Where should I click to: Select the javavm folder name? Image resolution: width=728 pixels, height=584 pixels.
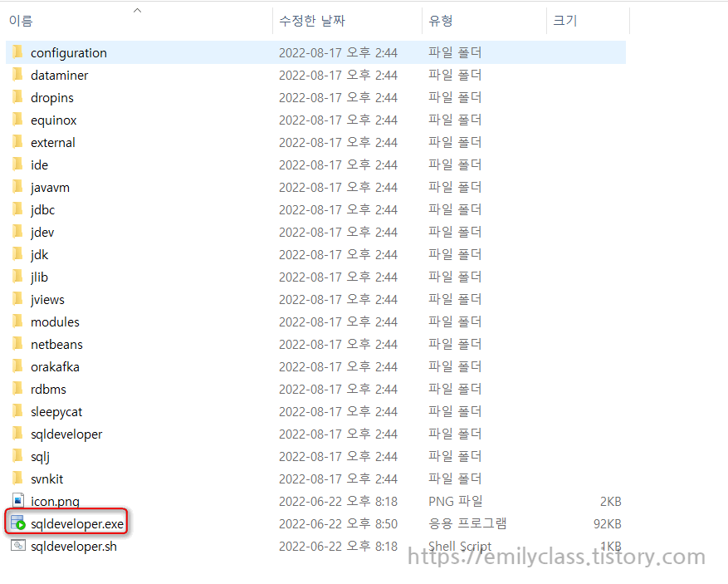(x=50, y=188)
